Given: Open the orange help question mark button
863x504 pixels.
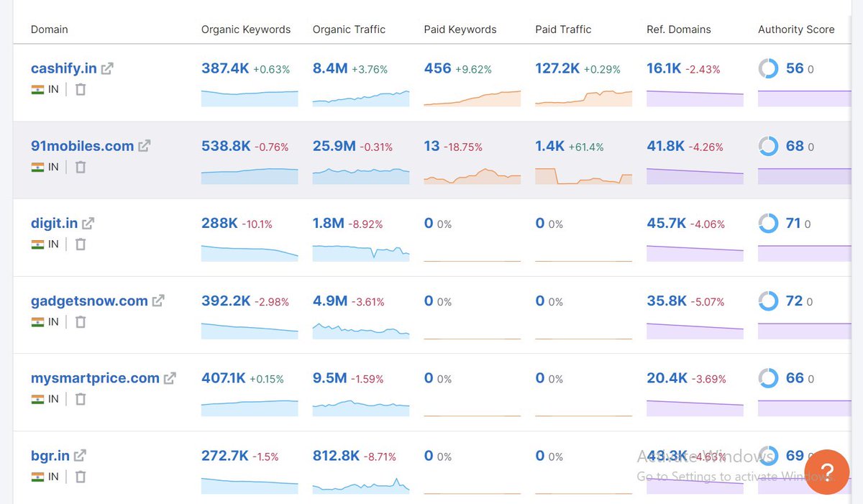Looking at the screenshot, I should coord(826,472).
